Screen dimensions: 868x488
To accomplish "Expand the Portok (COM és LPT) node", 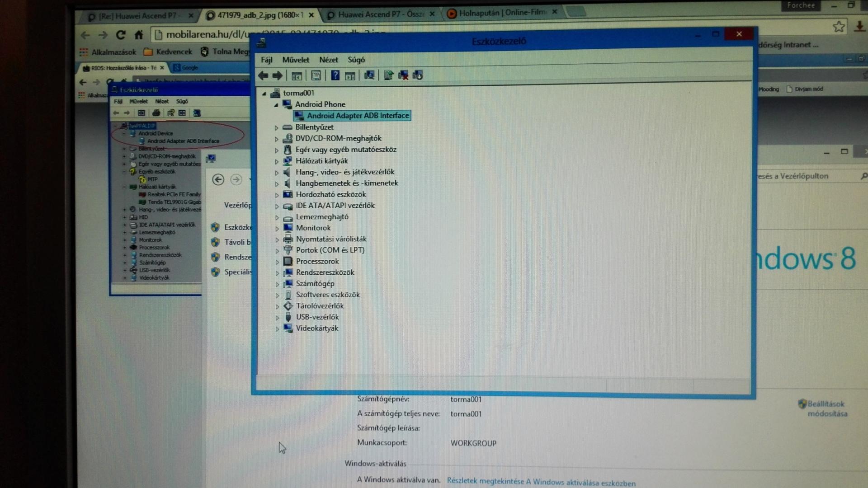I will pos(277,251).
